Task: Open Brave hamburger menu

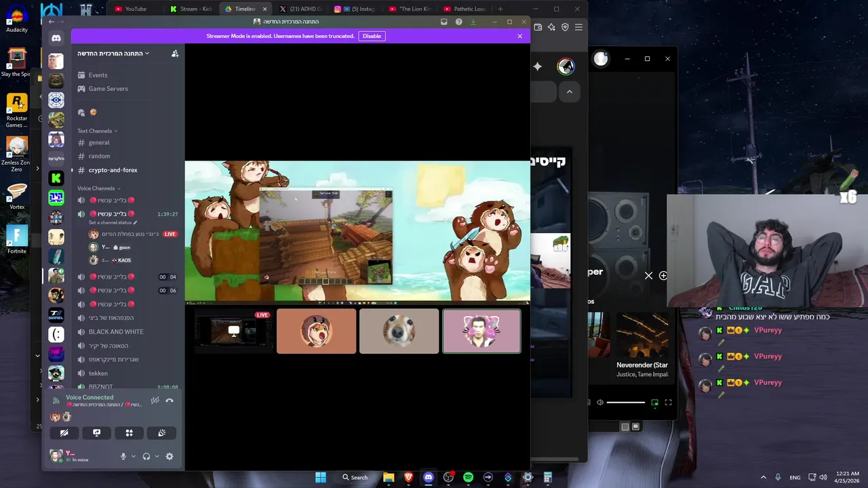Action: pos(578,27)
